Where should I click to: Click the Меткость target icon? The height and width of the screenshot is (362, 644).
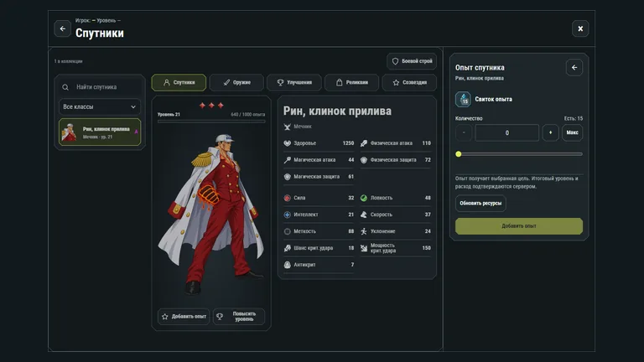click(x=287, y=231)
